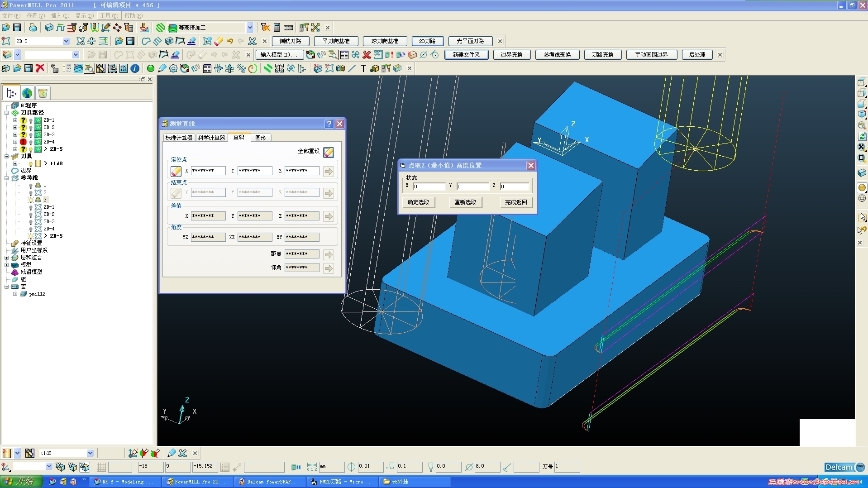The image size is (868, 488).
Task: Click the 后处理 button
Action: 697,55
